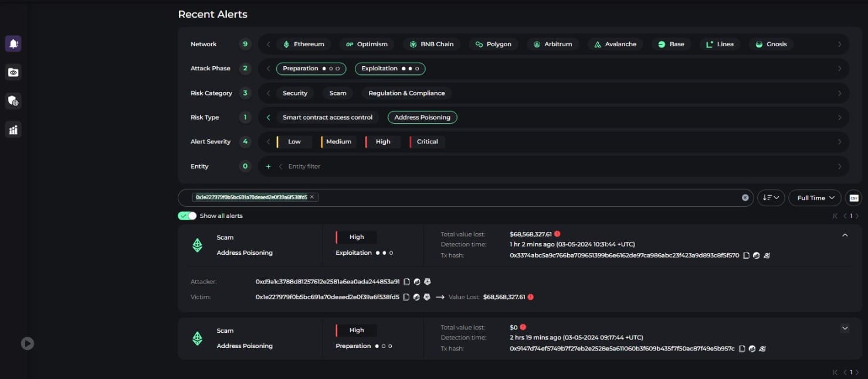This screenshot has height=379, width=868.
Task: Filter by Medium alert severity
Action: [338, 142]
